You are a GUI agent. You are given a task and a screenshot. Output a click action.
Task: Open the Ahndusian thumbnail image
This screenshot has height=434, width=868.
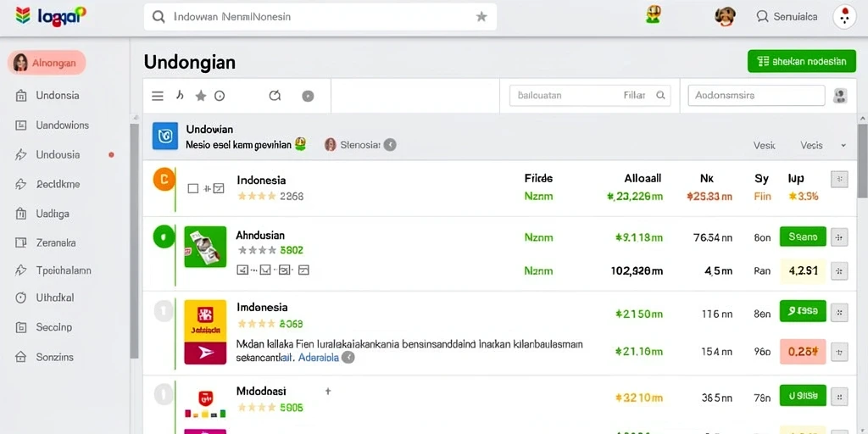(x=205, y=247)
